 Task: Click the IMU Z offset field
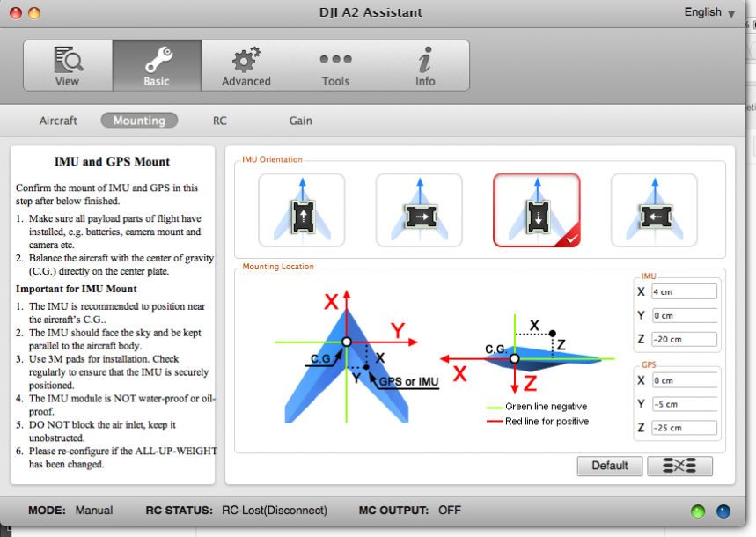tap(684, 339)
